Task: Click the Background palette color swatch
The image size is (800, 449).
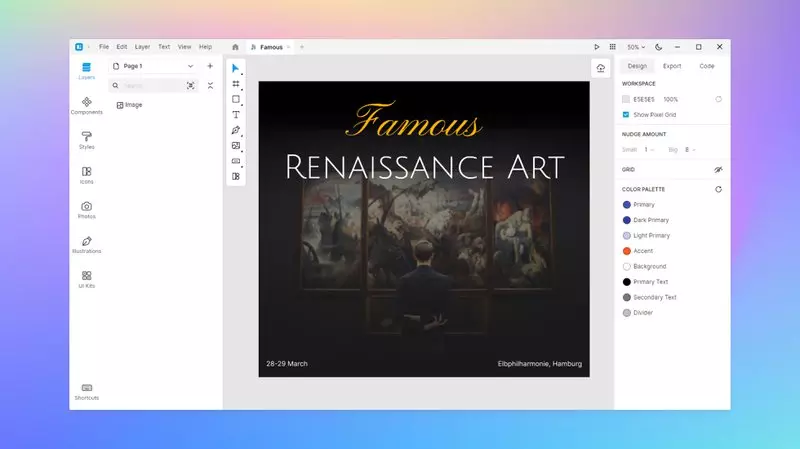Action: tap(627, 266)
